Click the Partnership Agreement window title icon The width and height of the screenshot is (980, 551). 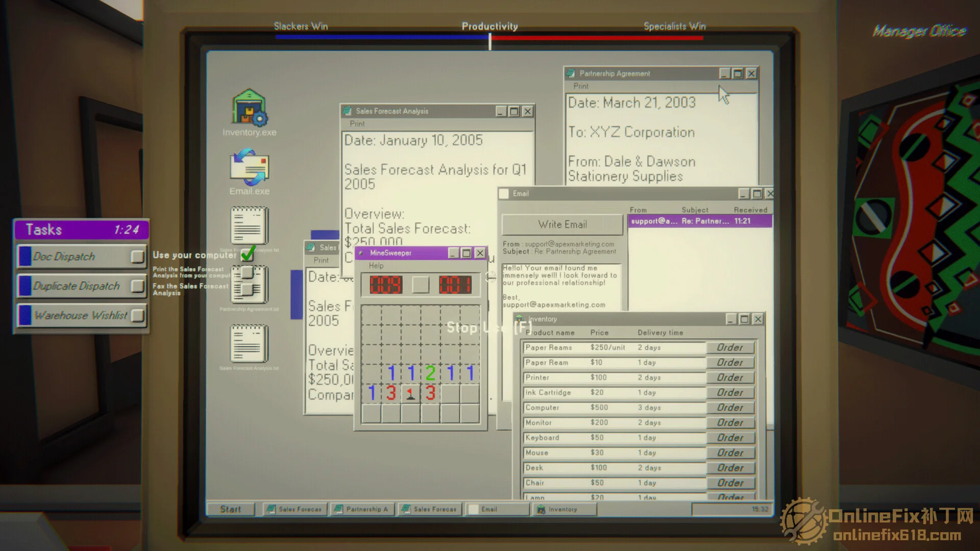571,73
